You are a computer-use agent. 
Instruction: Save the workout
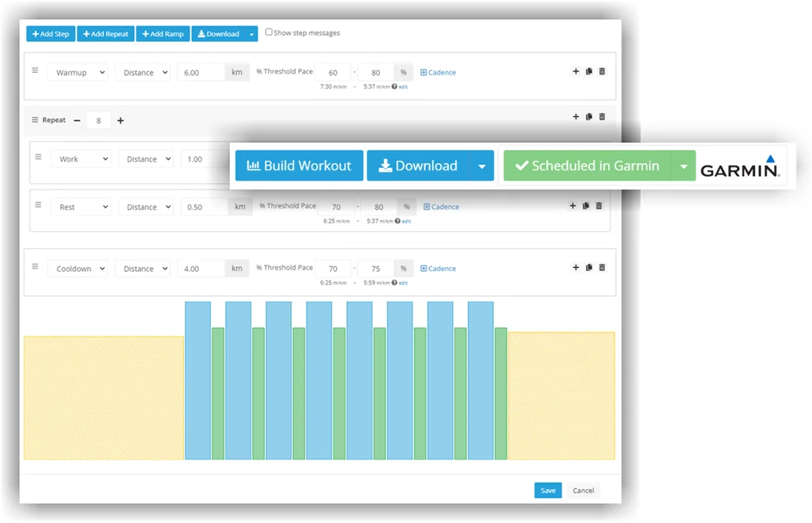[x=547, y=491]
